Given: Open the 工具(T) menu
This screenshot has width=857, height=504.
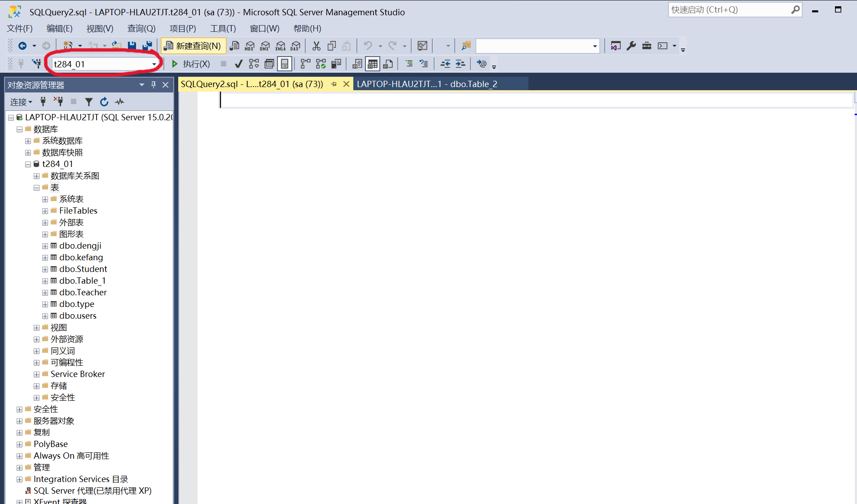Looking at the screenshot, I should (x=223, y=28).
